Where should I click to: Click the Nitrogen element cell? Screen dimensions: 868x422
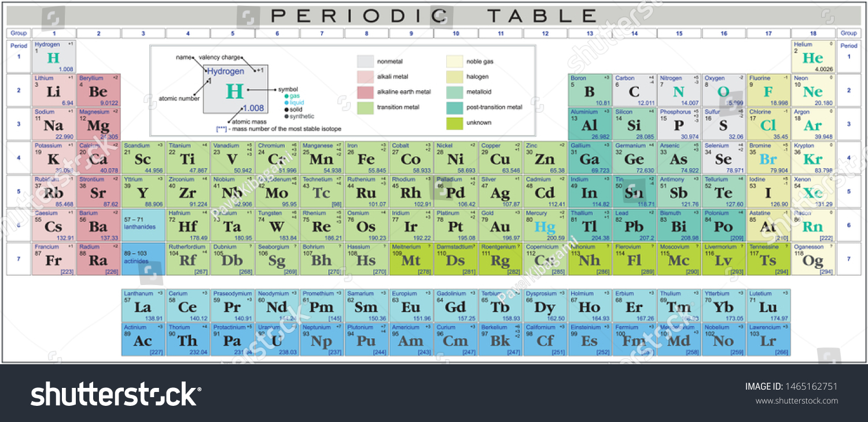coord(679,90)
